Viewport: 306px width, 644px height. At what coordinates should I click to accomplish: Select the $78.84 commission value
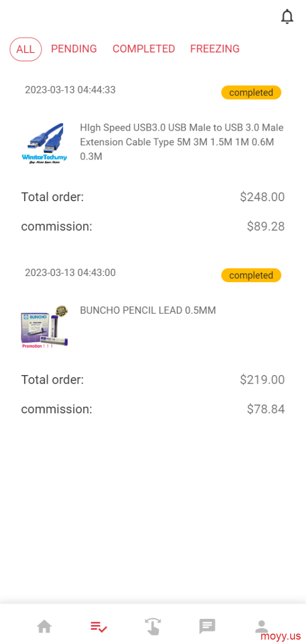(x=265, y=409)
